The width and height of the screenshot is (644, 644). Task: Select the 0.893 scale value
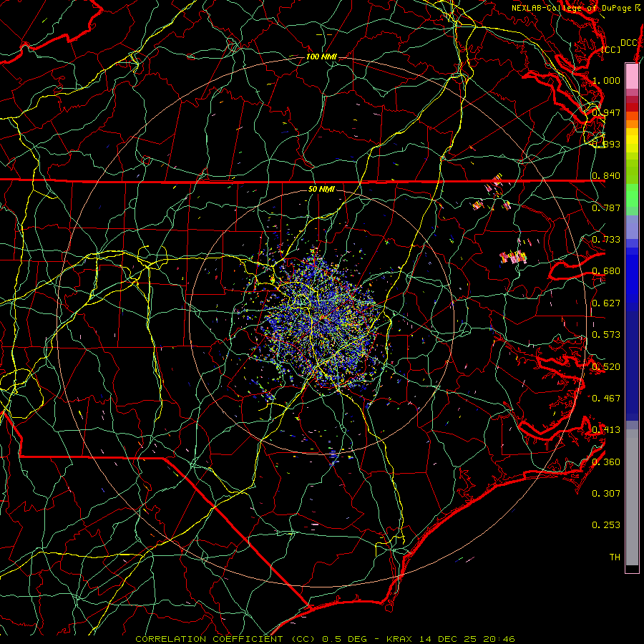click(x=606, y=144)
